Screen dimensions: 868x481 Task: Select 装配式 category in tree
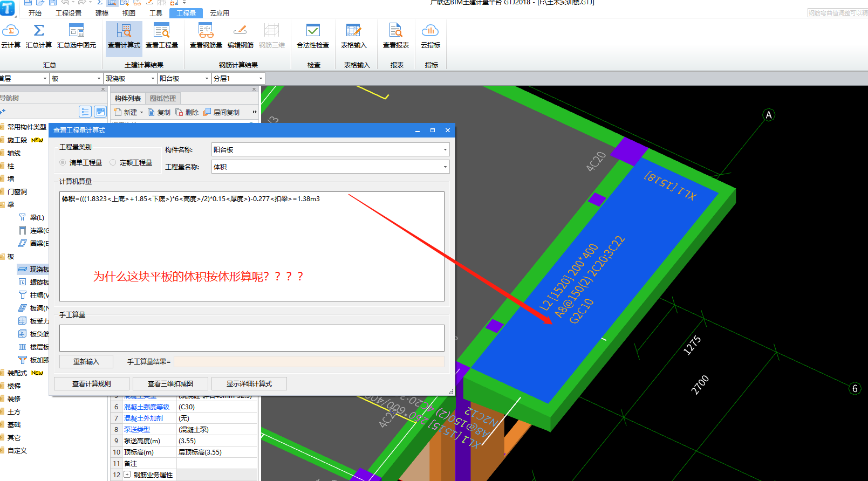tap(17, 373)
